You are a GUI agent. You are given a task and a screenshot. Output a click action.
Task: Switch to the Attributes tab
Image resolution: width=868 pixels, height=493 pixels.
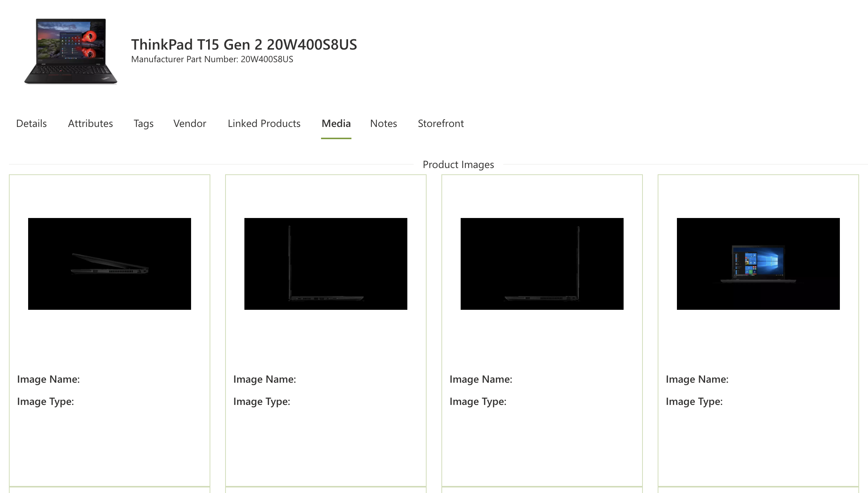click(x=90, y=124)
